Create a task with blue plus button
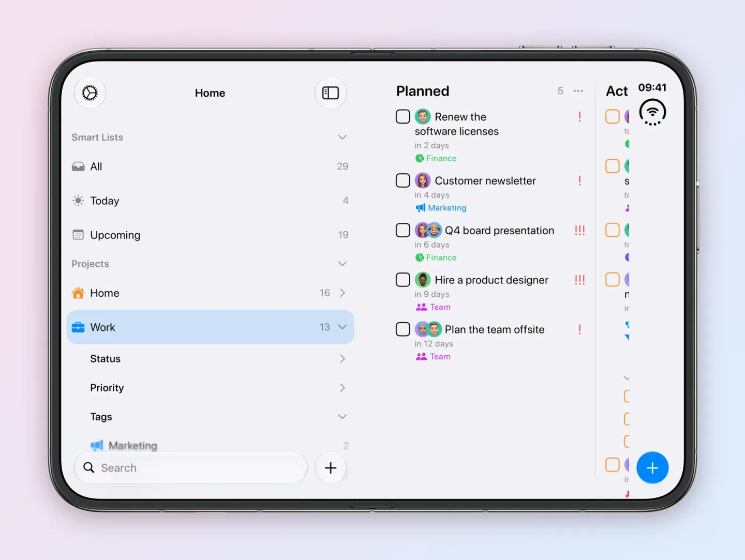The image size is (745, 560). [x=652, y=467]
